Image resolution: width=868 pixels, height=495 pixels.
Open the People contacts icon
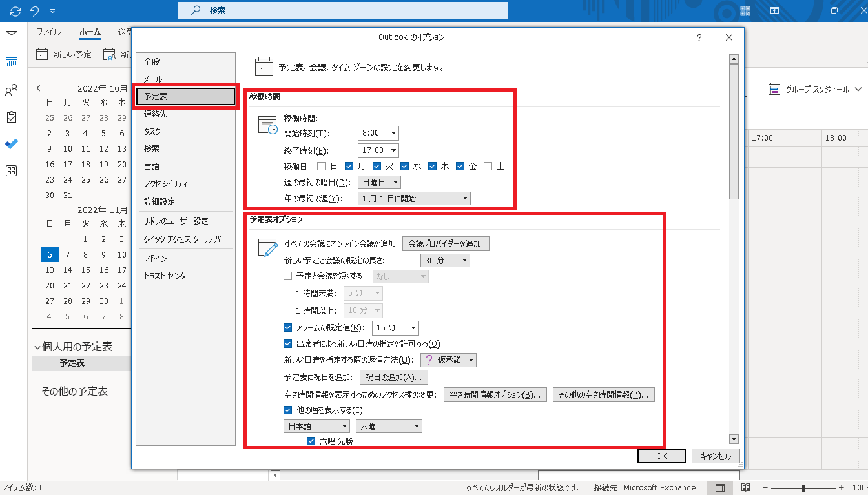coord(12,90)
